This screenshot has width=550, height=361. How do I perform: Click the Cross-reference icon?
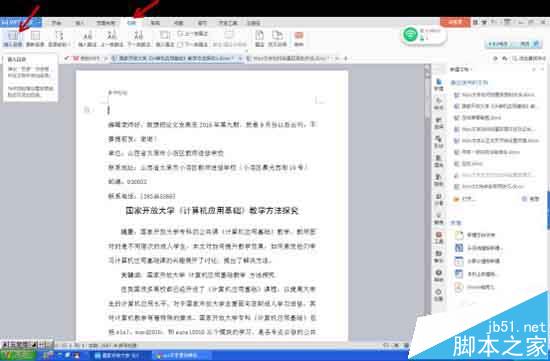tap(277, 39)
